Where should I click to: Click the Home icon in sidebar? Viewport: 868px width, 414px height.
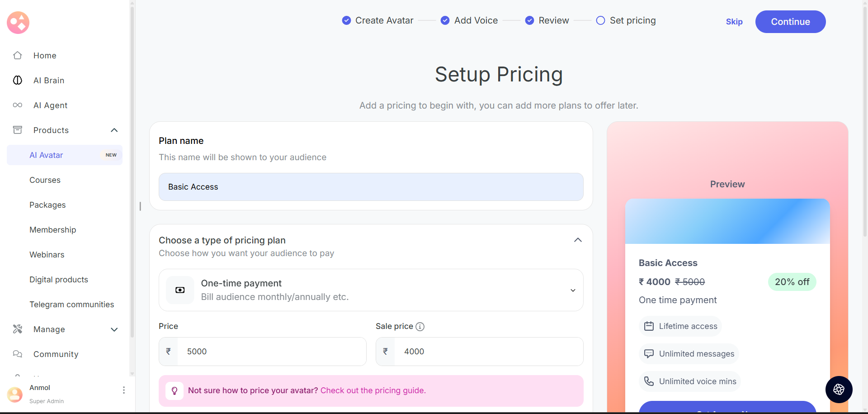tap(18, 55)
